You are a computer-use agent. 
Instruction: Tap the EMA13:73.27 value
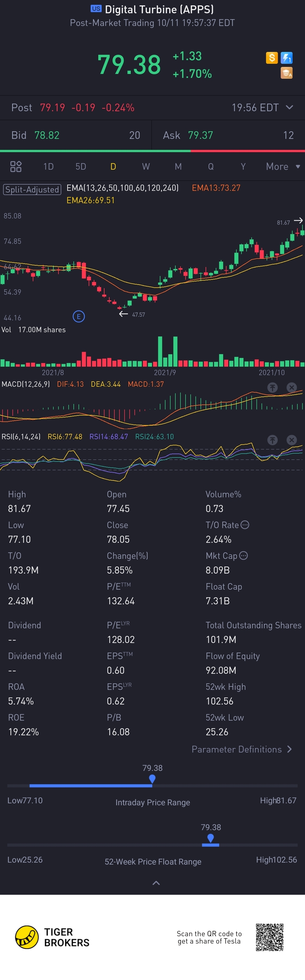216,187
